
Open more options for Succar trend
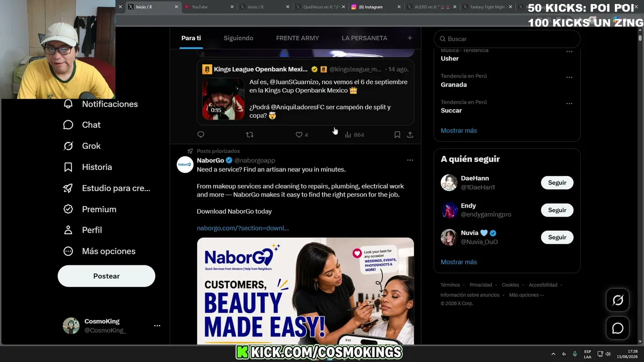click(x=570, y=104)
